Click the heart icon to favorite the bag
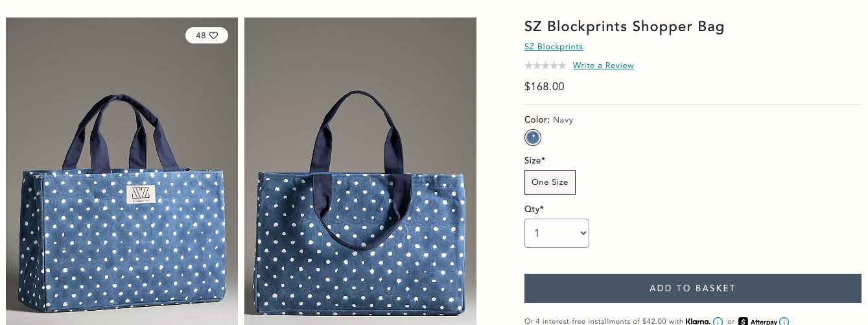868x325 pixels. pos(214,36)
